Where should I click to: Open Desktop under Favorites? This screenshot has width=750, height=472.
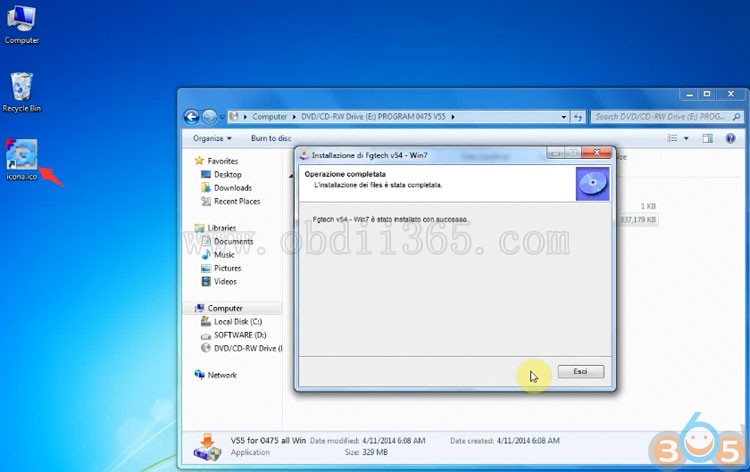click(228, 175)
